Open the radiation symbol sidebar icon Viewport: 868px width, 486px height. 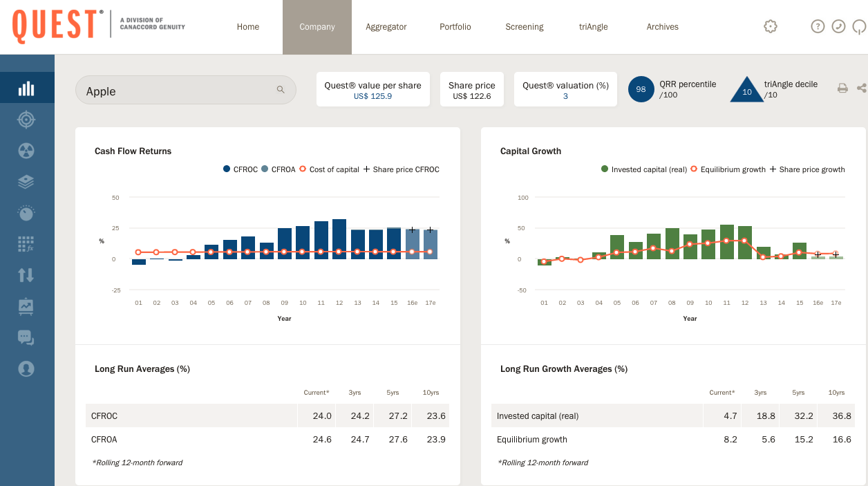pyautogui.click(x=26, y=151)
